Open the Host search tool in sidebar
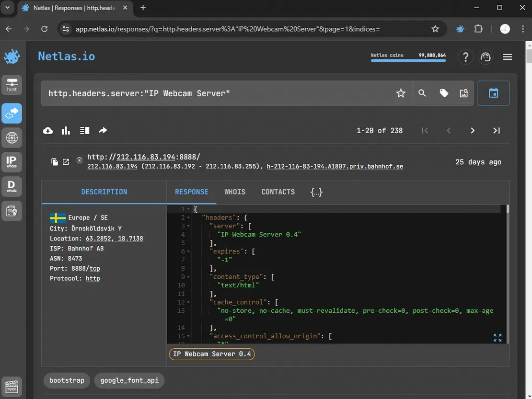 12,84
